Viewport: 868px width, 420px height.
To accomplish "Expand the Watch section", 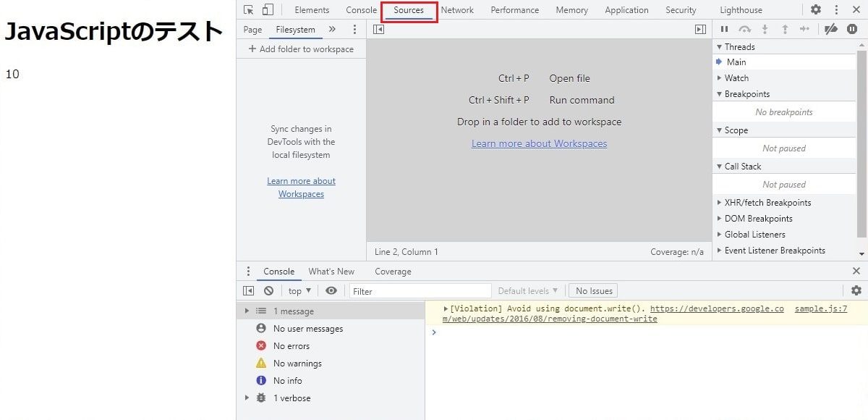I will (x=736, y=78).
